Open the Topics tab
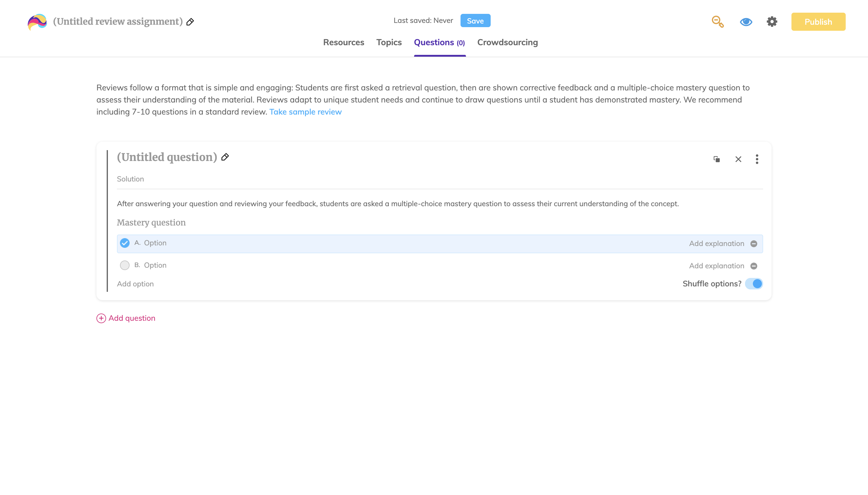 click(x=389, y=43)
